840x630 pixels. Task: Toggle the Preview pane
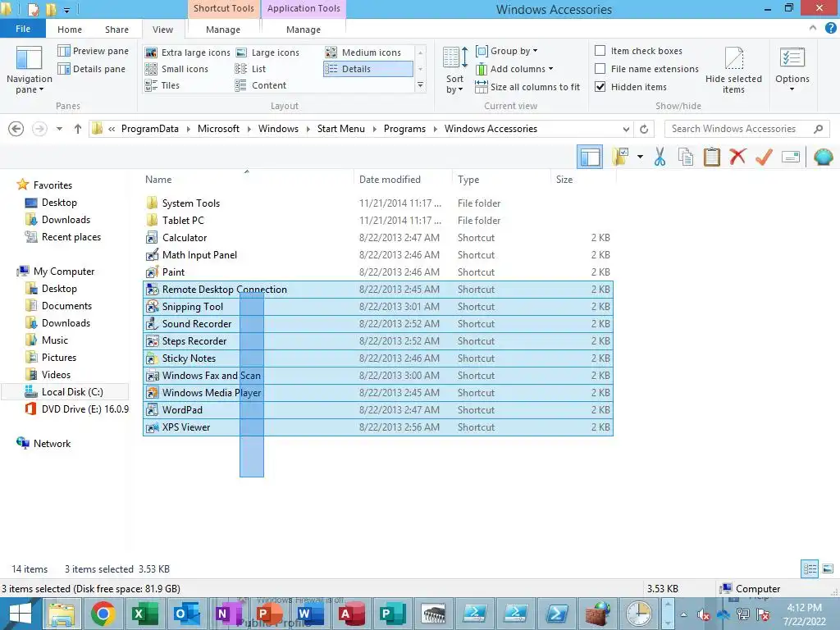coord(94,51)
